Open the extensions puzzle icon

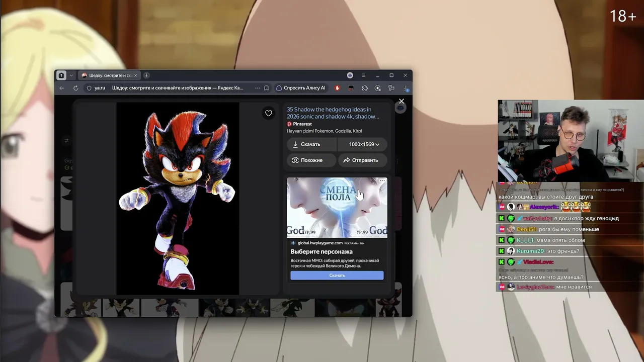point(365,88)
